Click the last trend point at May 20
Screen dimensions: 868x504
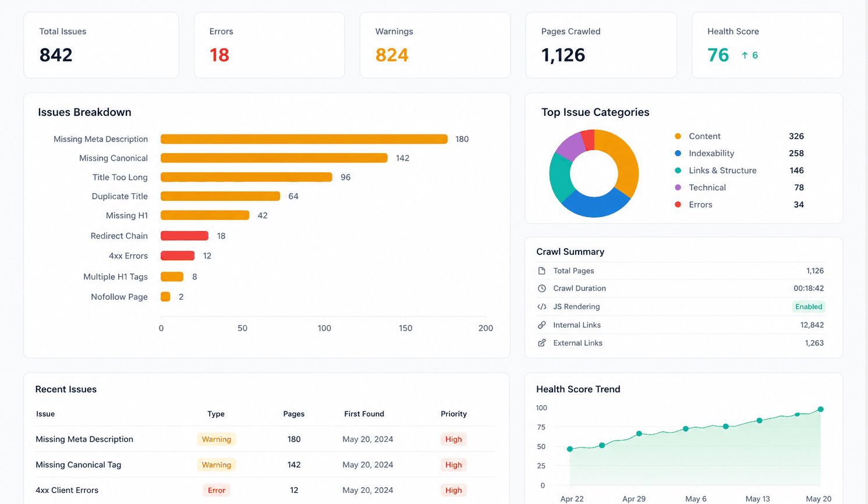click(x=821, y=409)
